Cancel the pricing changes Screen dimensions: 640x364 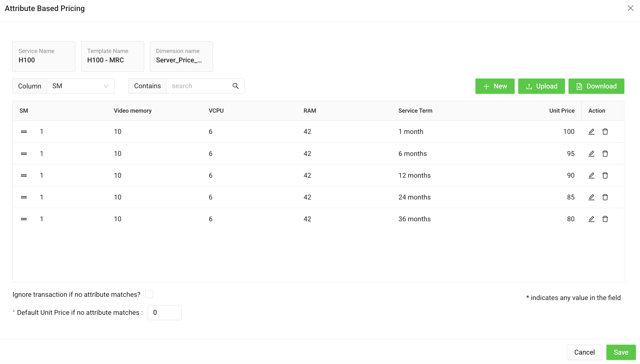[x=584, y=352]
